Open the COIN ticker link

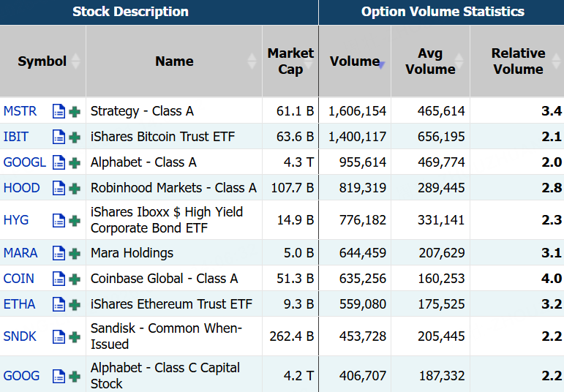point(19,279)
